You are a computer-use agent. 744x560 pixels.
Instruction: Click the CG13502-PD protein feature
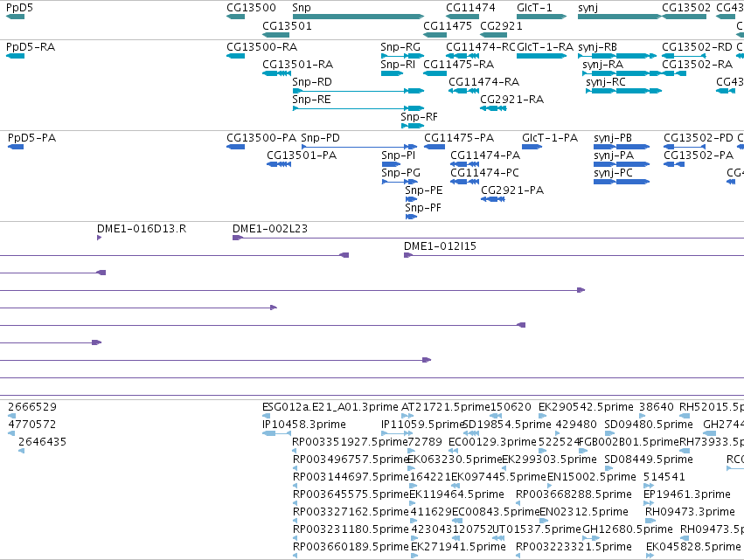[685, 147]
